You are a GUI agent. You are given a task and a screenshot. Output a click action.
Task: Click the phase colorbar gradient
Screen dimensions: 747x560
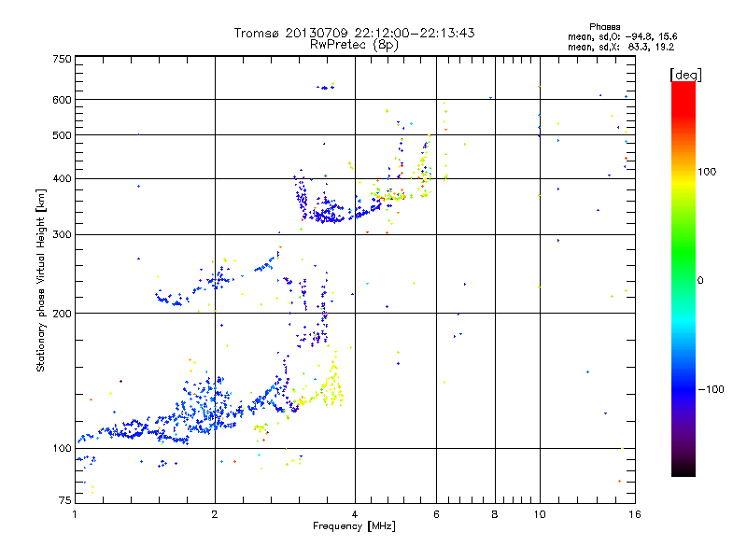click(x=684, y=278)
